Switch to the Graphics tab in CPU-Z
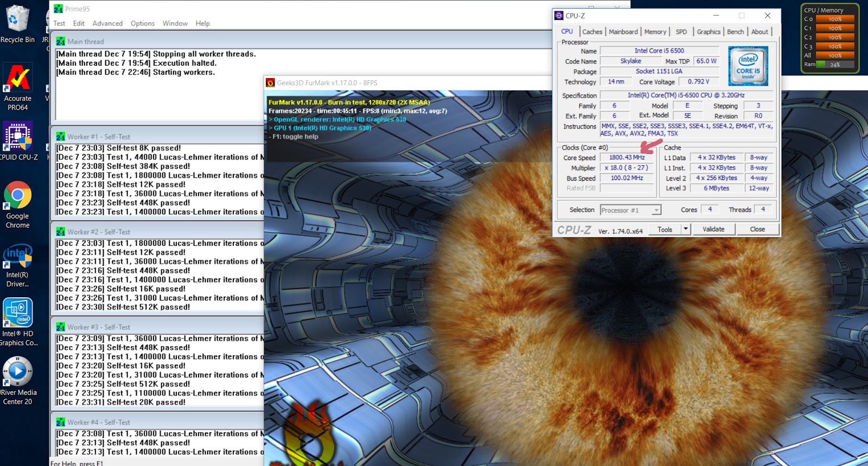The image size is (868, 466). click(x=709, y=32)
